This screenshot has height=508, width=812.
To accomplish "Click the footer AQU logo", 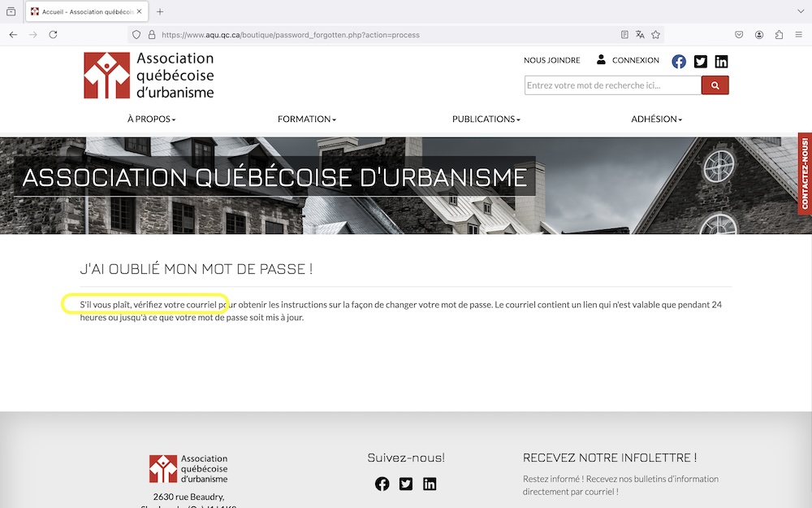I will [x=188, y=469].
